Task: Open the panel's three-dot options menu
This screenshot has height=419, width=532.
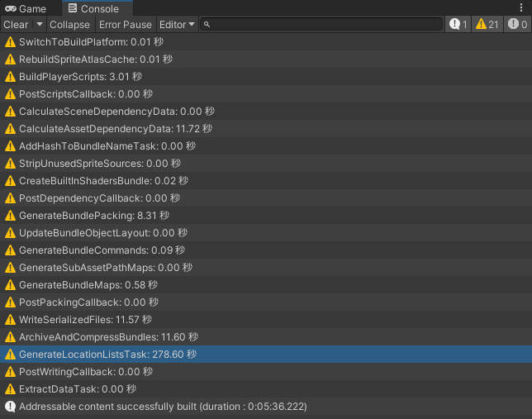Action: click(x=521, y=7)
